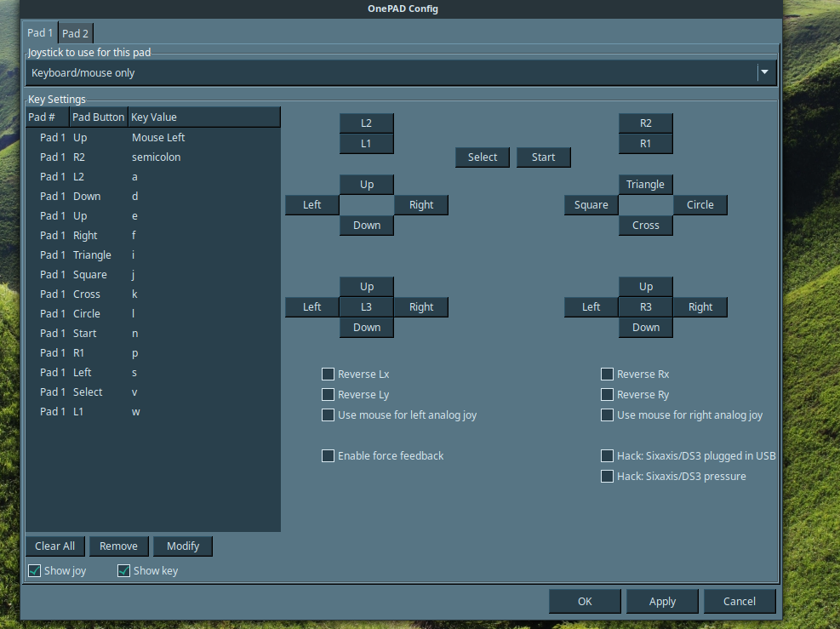Open the joystick selection dropdown

pos(764,72)
